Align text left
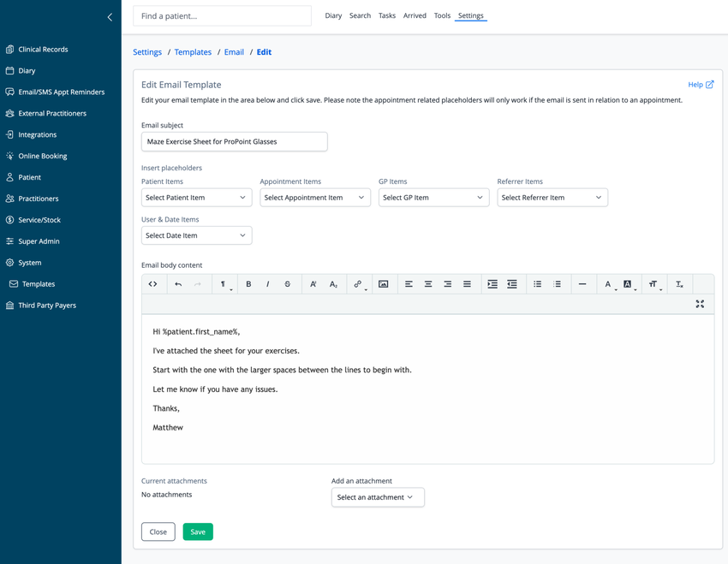The image size is (728, 564). click(409, 284)
